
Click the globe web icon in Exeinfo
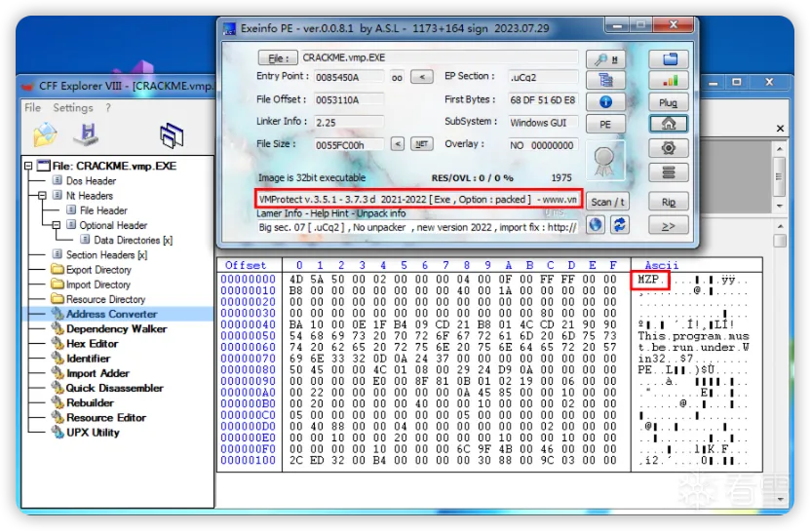[596, 224]
